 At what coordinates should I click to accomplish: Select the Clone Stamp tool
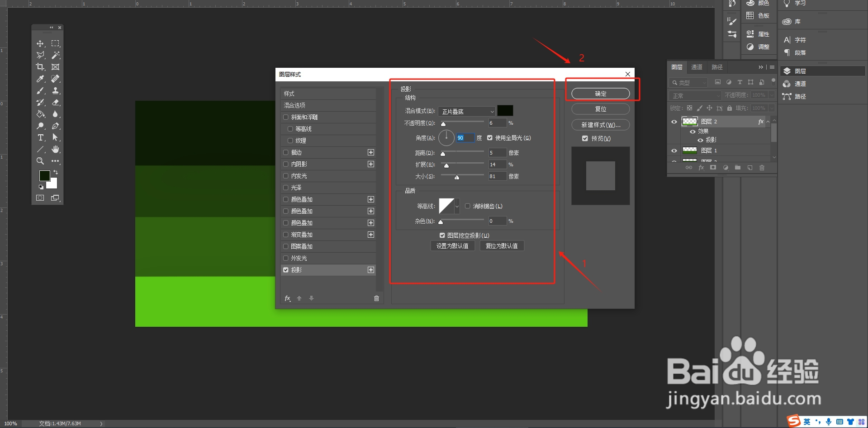coord(55,90)
